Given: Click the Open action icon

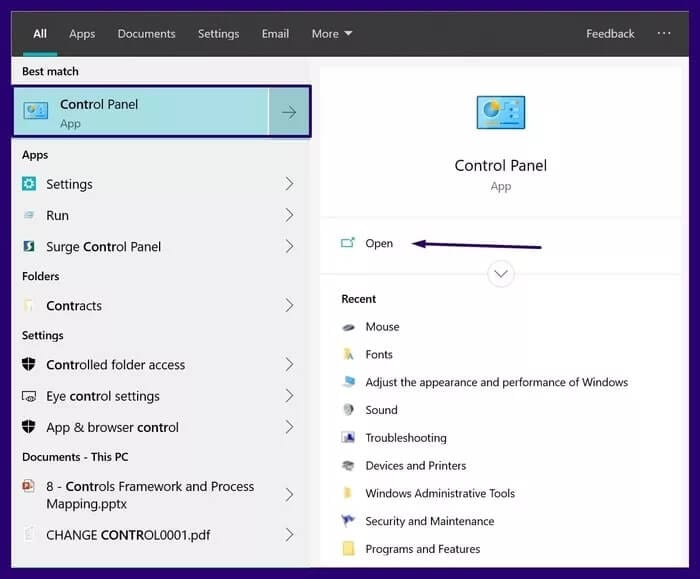Looking at the screenshot, I should tap(348, 242).
